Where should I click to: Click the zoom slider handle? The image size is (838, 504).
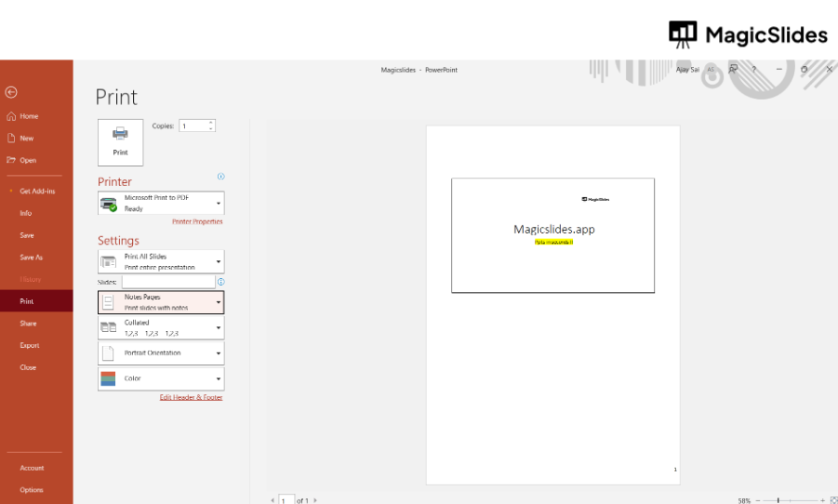(778, 500)
